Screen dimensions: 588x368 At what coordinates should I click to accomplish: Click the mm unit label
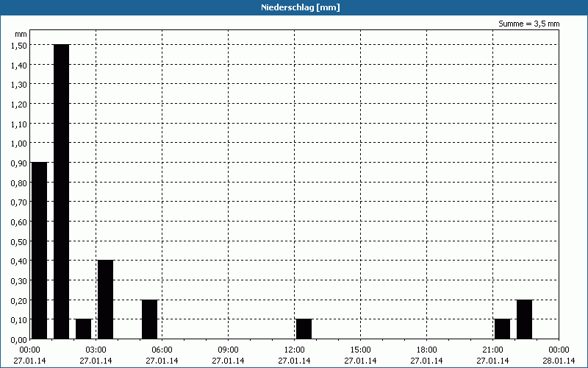point(21,34)
